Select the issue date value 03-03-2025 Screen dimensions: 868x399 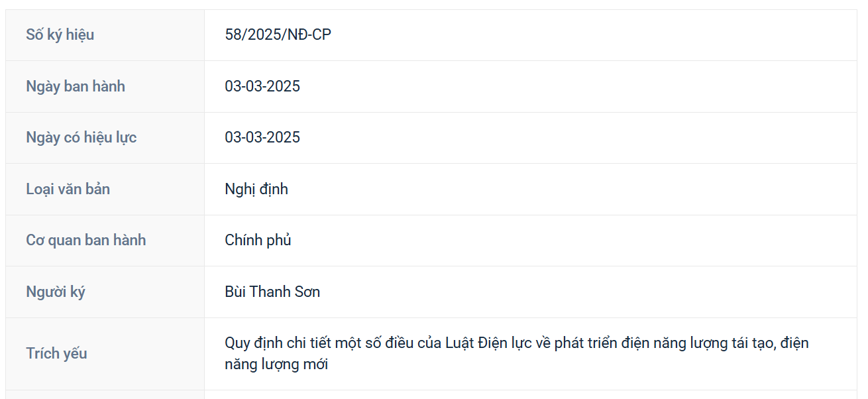[262, 86]
